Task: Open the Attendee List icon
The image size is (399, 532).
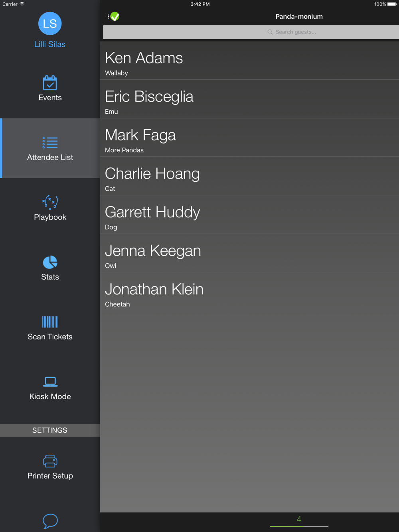Action: [50, 143]
